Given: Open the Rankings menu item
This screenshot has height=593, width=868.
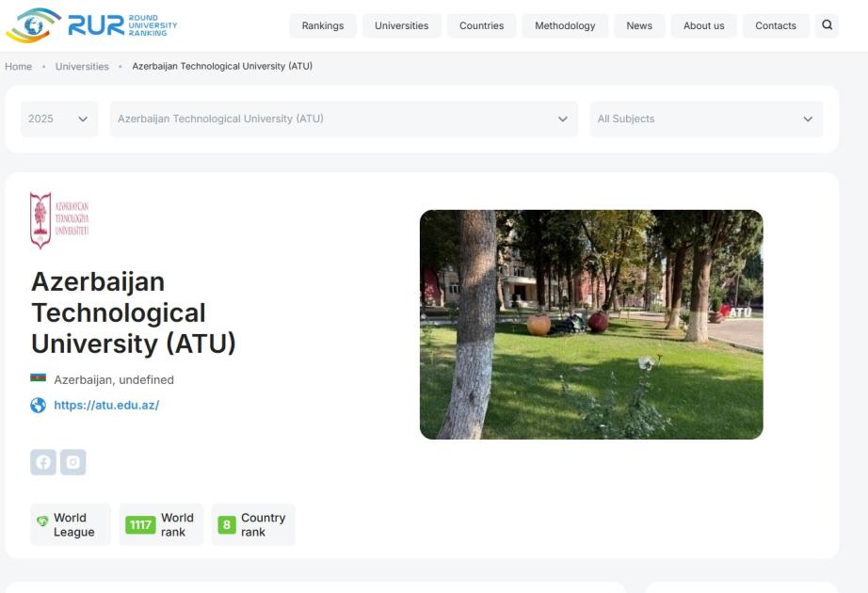Looking at the screenshot, I should (x=323, y=25).
